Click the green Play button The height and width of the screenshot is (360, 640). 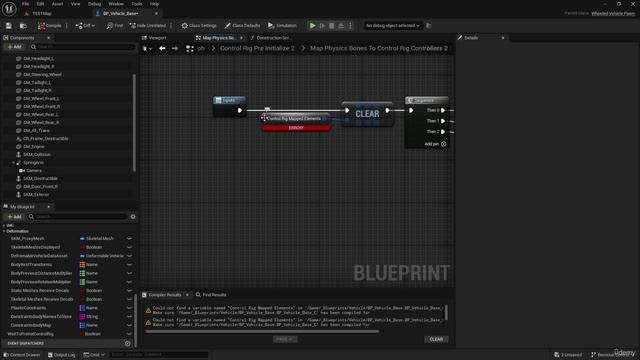(312, 26)
